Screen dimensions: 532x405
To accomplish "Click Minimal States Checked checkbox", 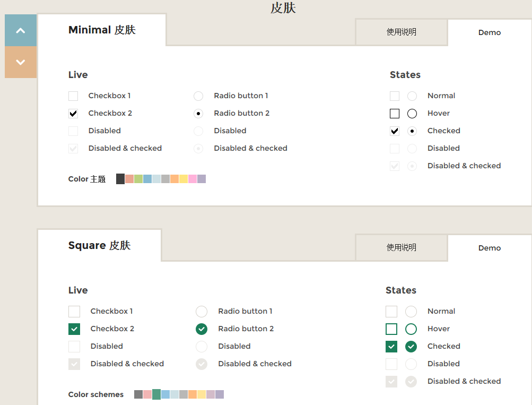I will coord(395,131).
